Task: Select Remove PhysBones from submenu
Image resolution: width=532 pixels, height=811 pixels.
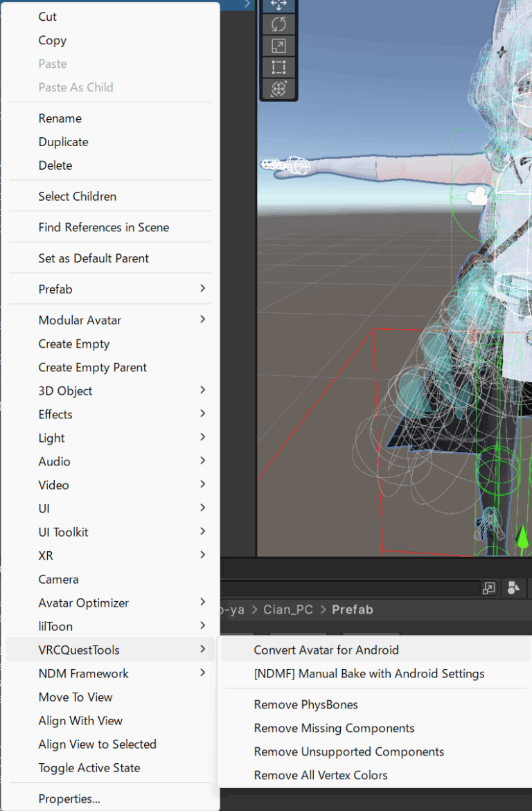Action: pos(305,704)
